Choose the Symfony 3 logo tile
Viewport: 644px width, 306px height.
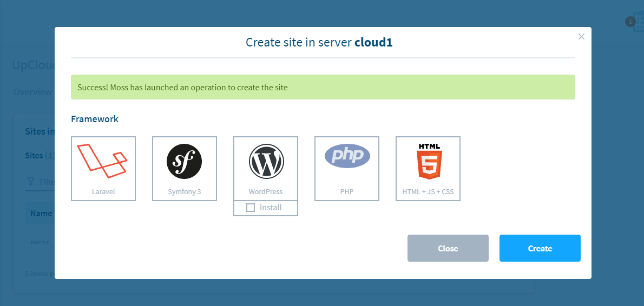[x=184, y=161]
